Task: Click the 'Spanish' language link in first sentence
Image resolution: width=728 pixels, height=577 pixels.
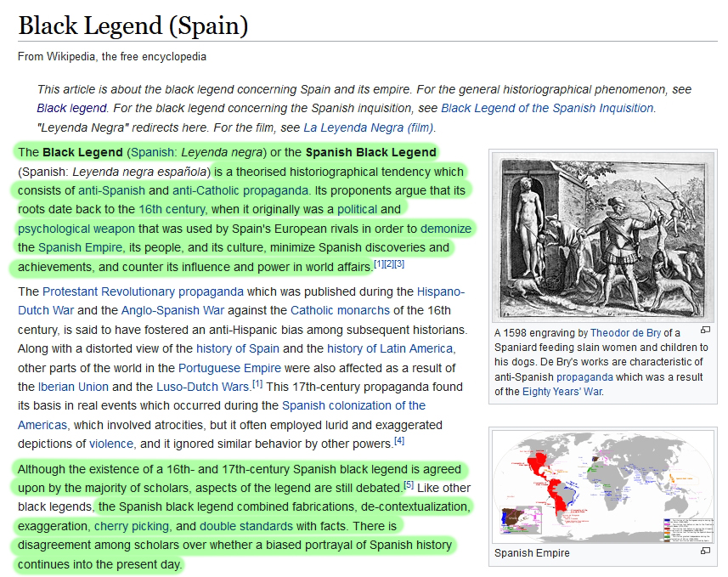Action: 151,152
